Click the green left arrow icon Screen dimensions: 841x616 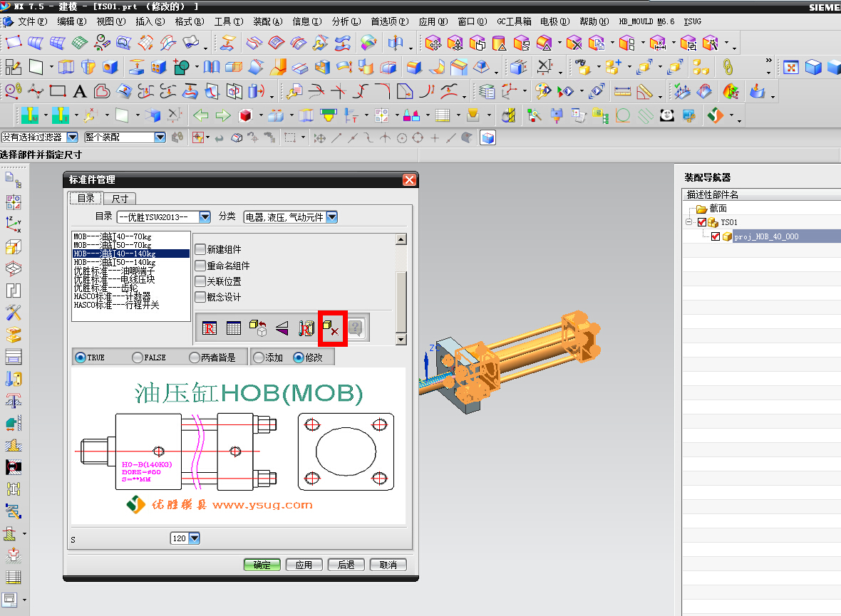pos(200,115)
